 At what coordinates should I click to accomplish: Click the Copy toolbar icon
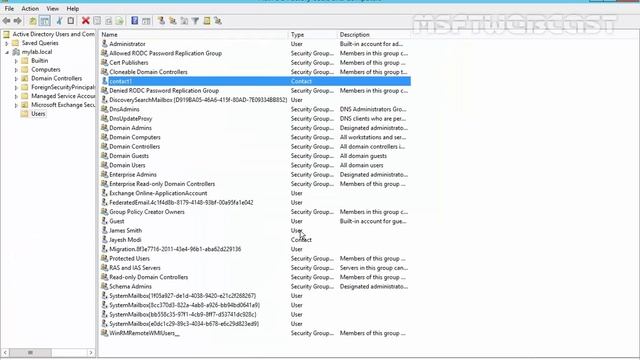pyautogui.click(x=71, y=21)
